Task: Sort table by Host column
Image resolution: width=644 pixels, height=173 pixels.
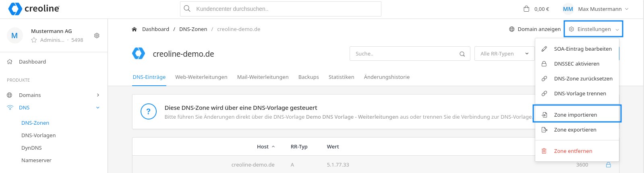Action: (x=266, y=146)
